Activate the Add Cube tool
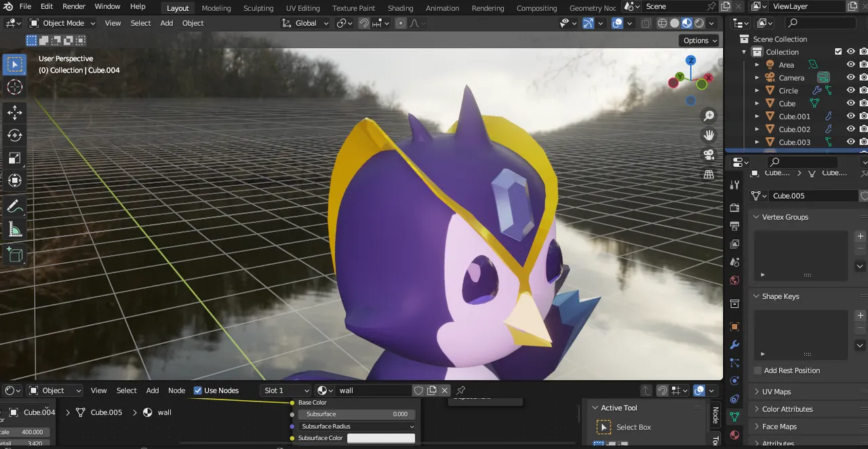 coord(14,255)
